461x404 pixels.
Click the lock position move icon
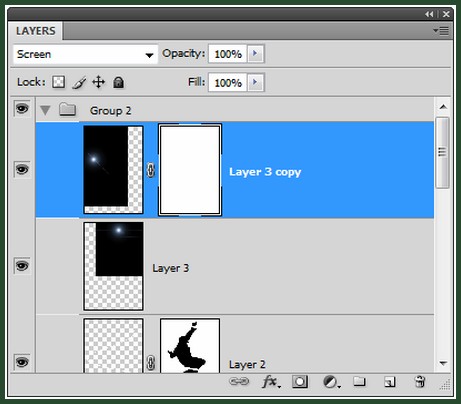point(98,82)
